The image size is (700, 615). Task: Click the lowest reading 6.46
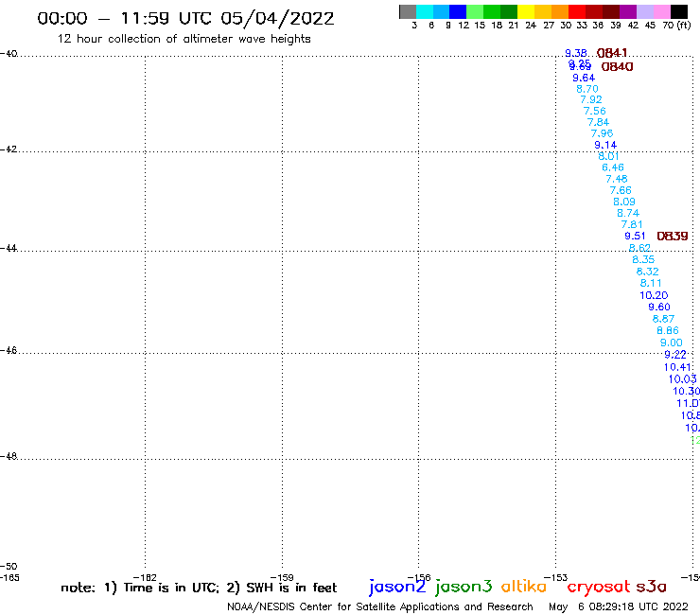(613, 167)
